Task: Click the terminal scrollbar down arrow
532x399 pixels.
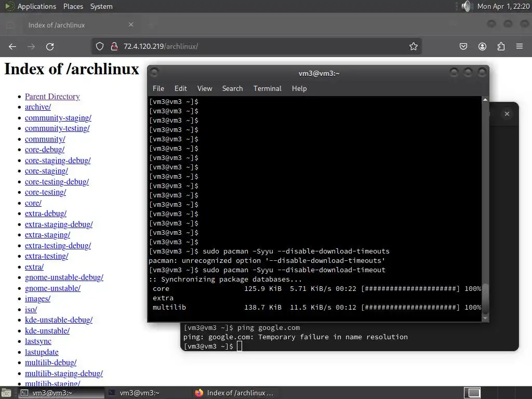Action: pos(485,318)
